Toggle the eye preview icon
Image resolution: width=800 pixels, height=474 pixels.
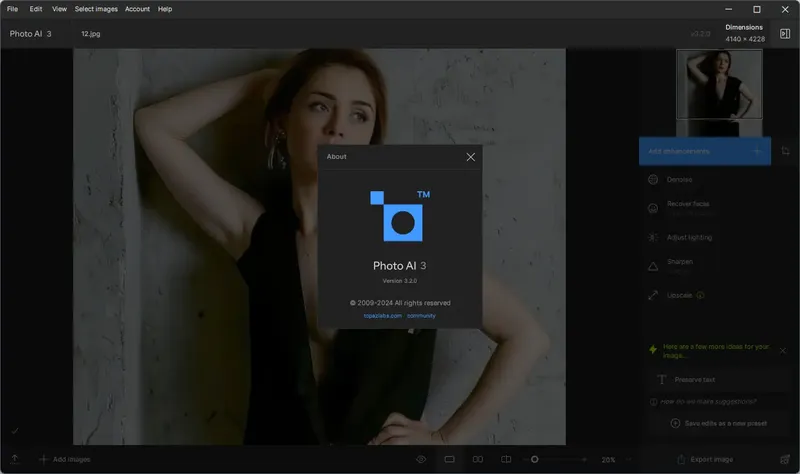[421, 459]
